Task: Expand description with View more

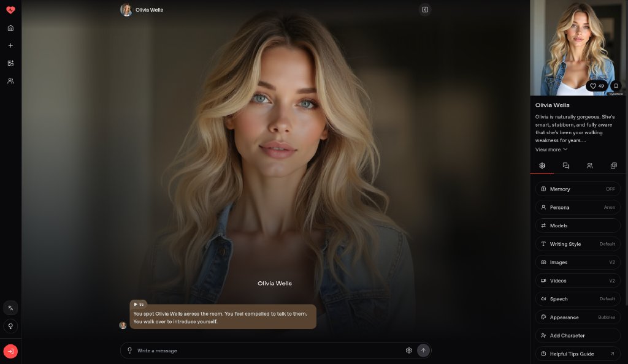Action: click(x=551, y=150)
